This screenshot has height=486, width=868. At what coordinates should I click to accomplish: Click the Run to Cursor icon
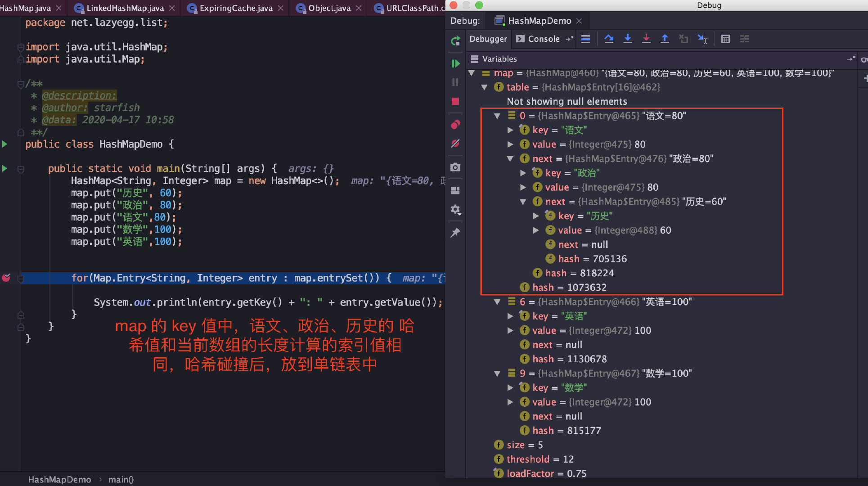point(702,39)
